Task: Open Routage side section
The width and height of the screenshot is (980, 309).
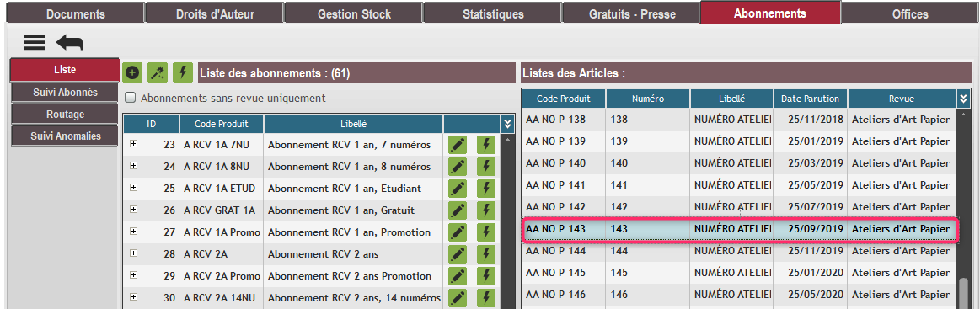Action: pyautogui.click(x=64, y=115)
